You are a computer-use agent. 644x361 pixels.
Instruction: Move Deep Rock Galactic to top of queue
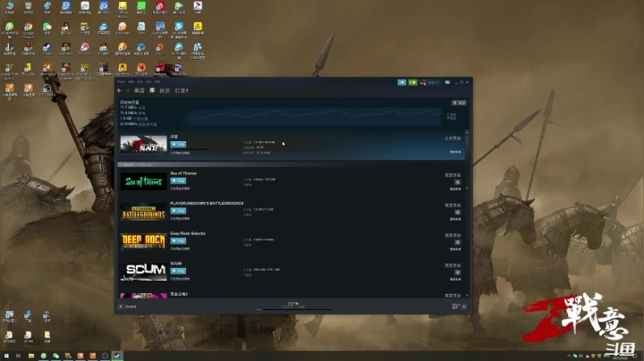(457, 242)
